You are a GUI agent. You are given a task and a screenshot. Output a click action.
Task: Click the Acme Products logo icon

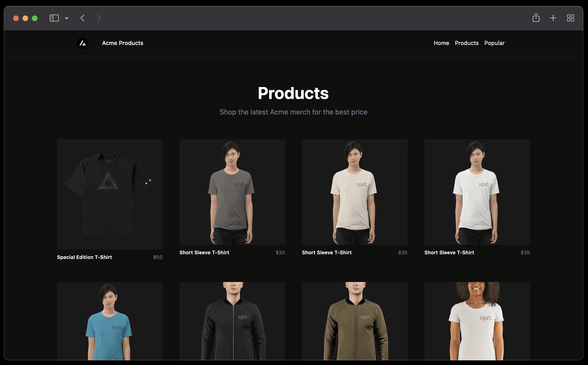coord(82,43)
